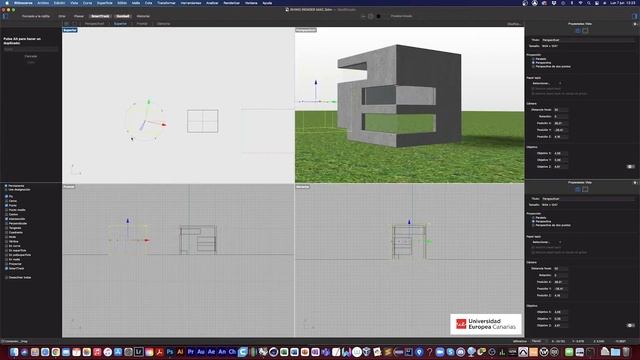The image size is (640, 360).
Task: Click the upper Distancia focal field
Action: [561, 110]
